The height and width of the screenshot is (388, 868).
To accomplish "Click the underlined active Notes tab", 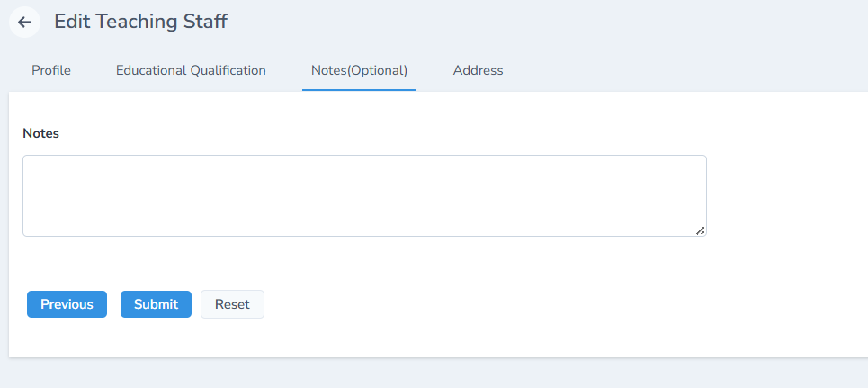I will point(359,70).
